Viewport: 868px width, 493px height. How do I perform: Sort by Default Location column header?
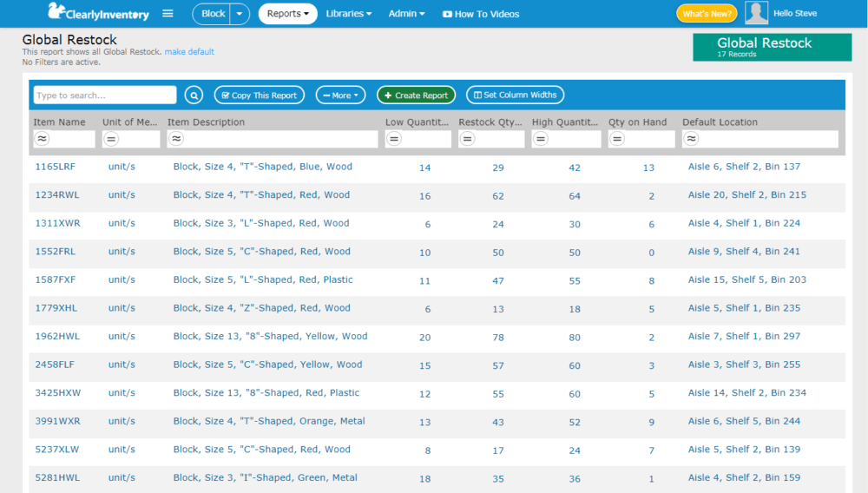tap(720, 122)
